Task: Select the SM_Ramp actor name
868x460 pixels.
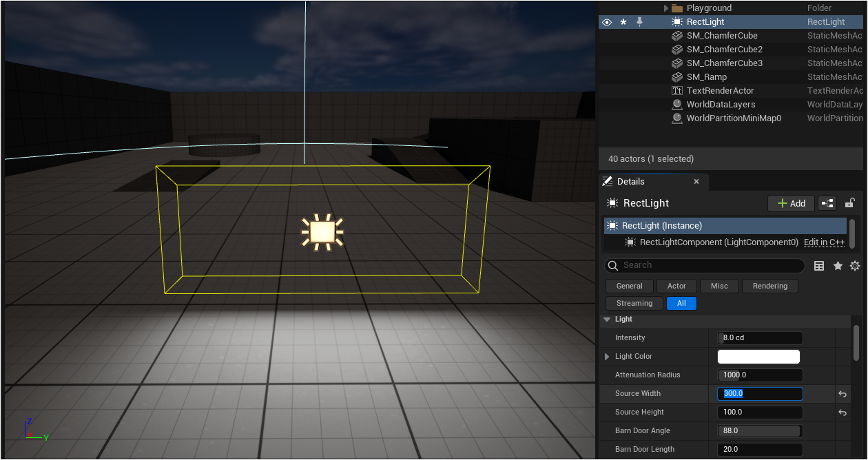Action: 707,77
